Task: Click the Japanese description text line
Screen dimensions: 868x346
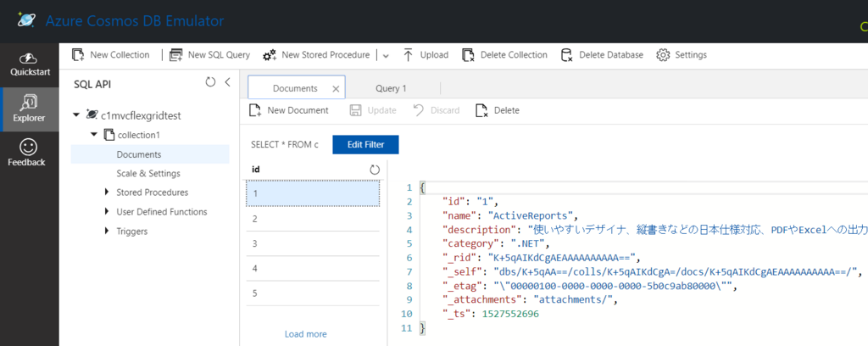Action: pos(655,229)
